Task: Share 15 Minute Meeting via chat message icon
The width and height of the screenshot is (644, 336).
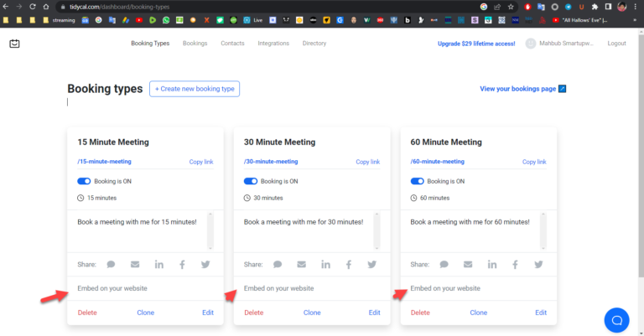Action: (111, 265)
